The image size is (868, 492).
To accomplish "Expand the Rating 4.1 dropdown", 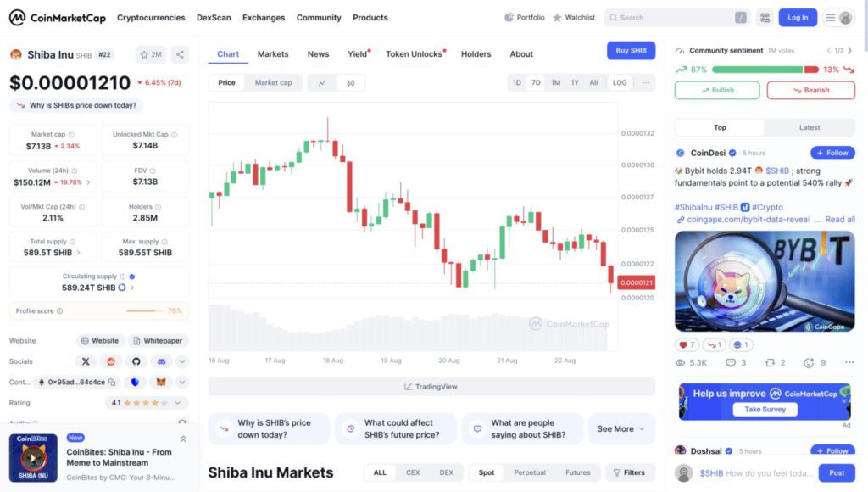I will (177, 404).
